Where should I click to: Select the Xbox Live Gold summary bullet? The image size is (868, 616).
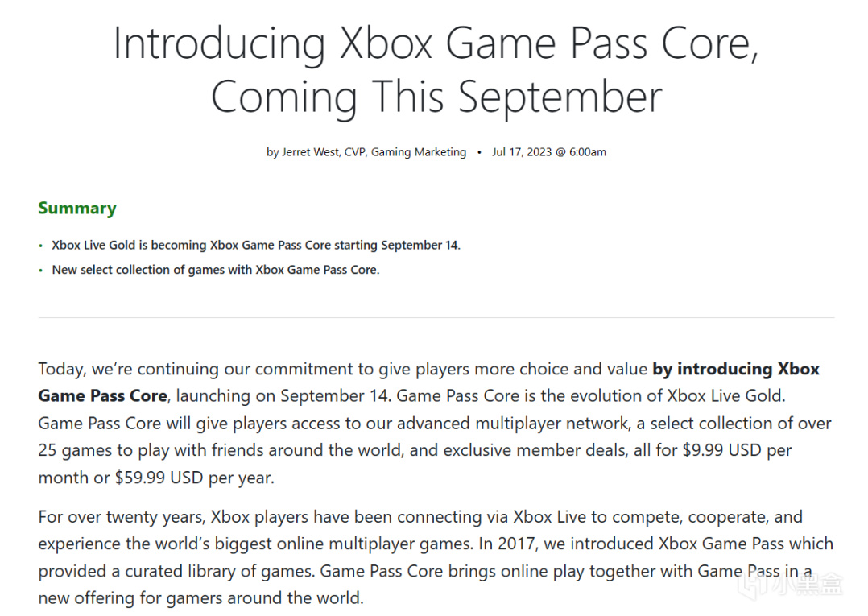tap(256, 245)
